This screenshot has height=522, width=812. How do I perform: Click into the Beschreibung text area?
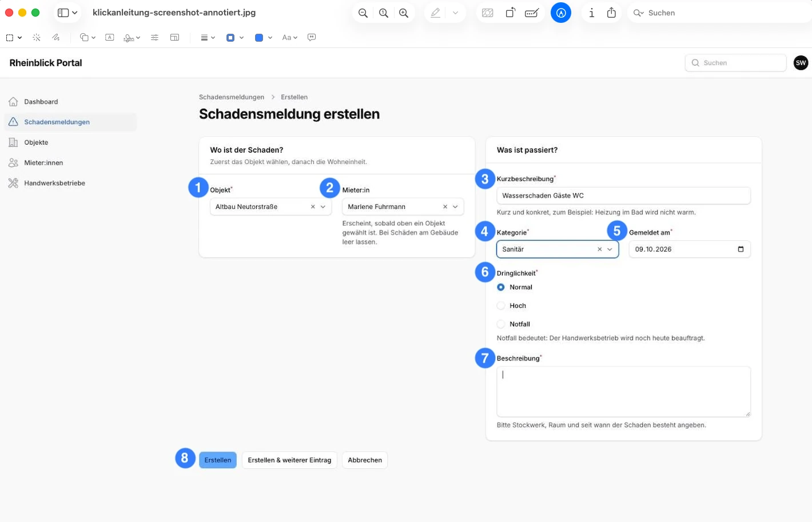(x=624, y=392)
